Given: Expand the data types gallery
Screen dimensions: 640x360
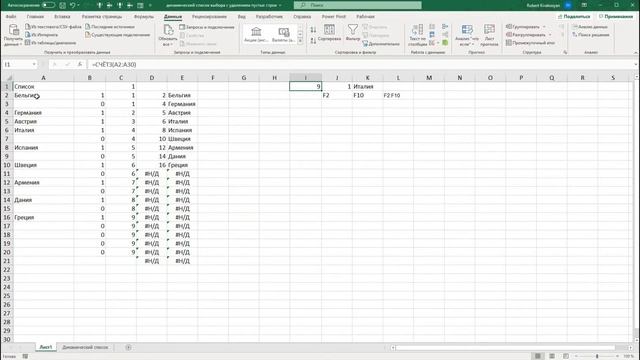Looking at the screenshot, I should [x=300, y=41].
